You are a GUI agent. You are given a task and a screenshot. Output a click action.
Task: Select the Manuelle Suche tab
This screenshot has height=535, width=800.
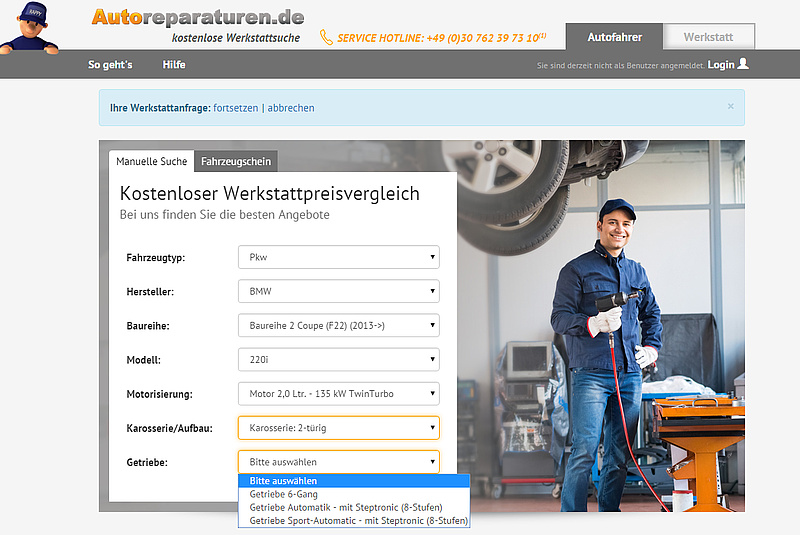[152, 161]
